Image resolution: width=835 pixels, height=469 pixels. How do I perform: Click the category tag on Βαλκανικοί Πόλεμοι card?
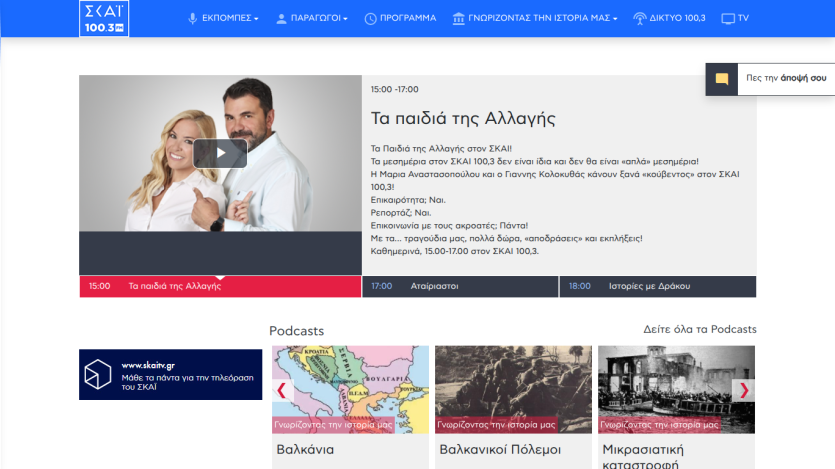[496, 424]
